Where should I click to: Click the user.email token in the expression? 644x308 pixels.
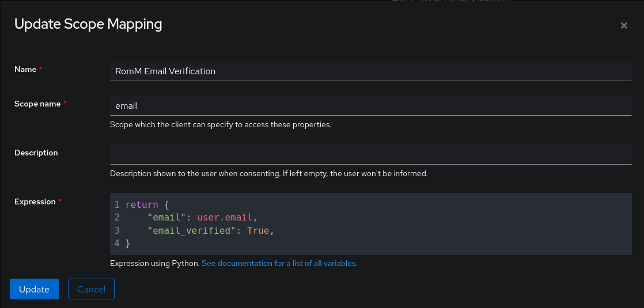[x=225, y=218]
